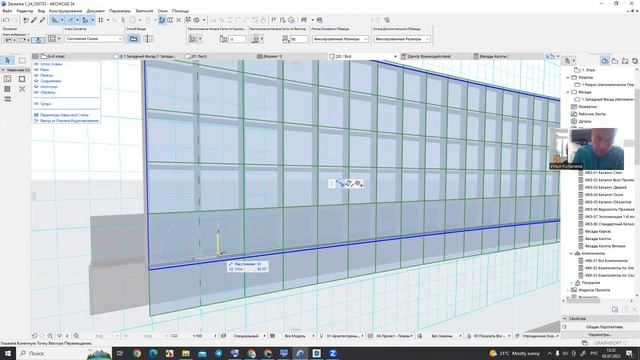
Task: Open the Конструирование menu
Action: click(65, 11)
